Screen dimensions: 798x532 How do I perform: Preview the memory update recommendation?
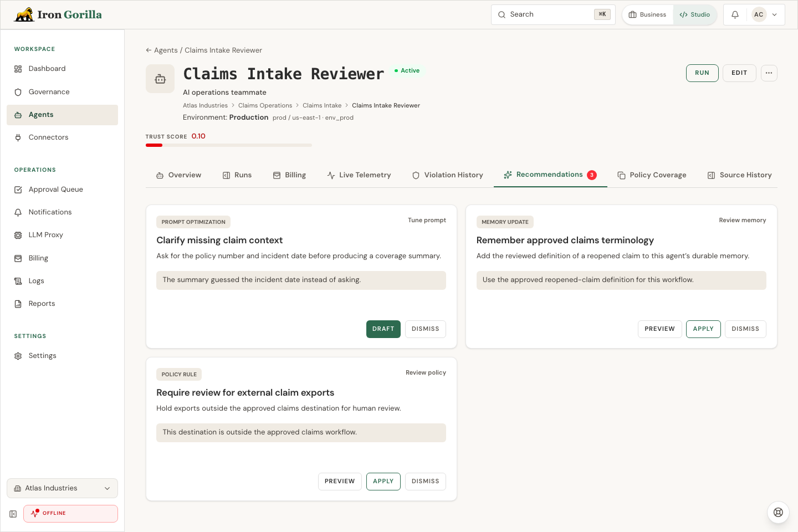659,329
